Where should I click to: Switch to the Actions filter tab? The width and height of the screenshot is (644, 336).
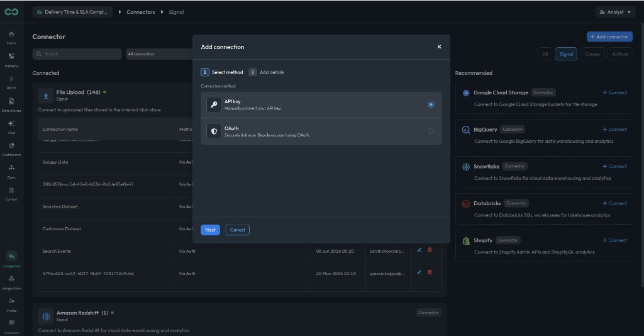(x=619, y=54)
